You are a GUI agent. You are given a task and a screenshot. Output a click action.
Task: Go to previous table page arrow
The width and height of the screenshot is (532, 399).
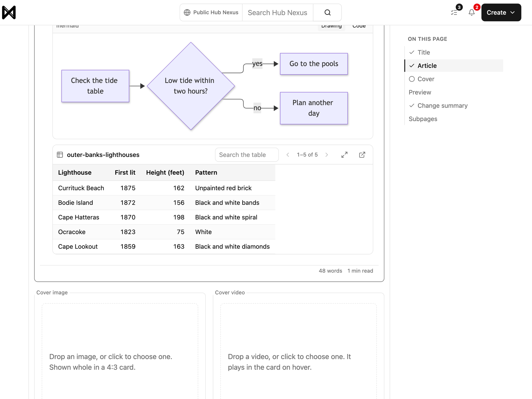[x=288, y=155]
